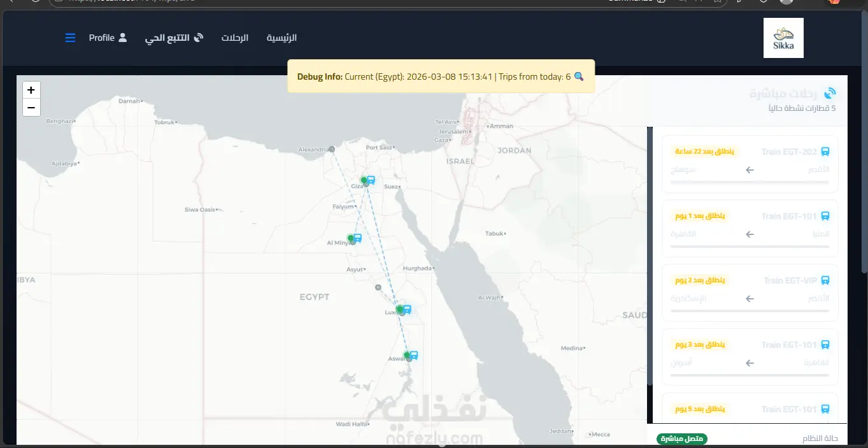Select the Train EGT-VIP card title
The width and height of the screenshot is (868, 448).
point(790,280)
